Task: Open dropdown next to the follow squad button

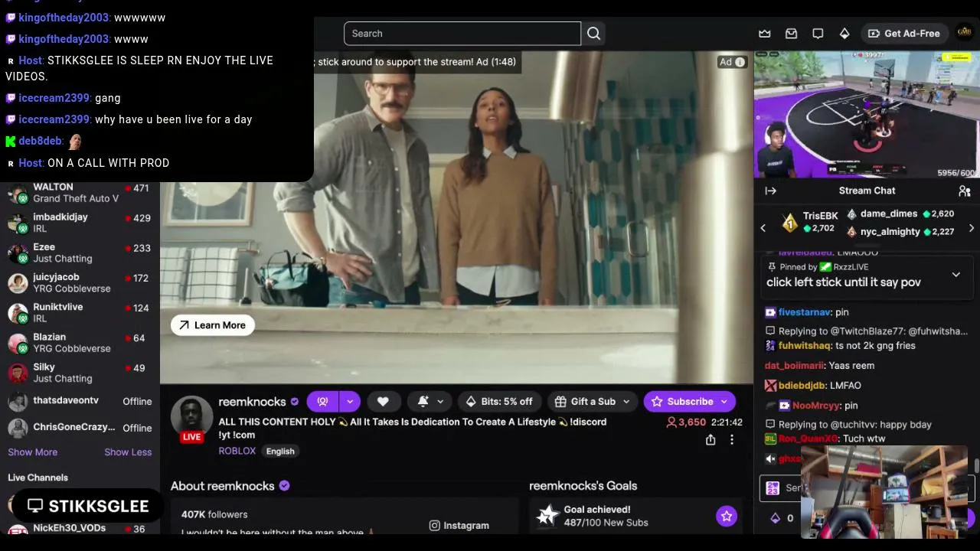Action: pyautogui.click(x=350, y=402)
